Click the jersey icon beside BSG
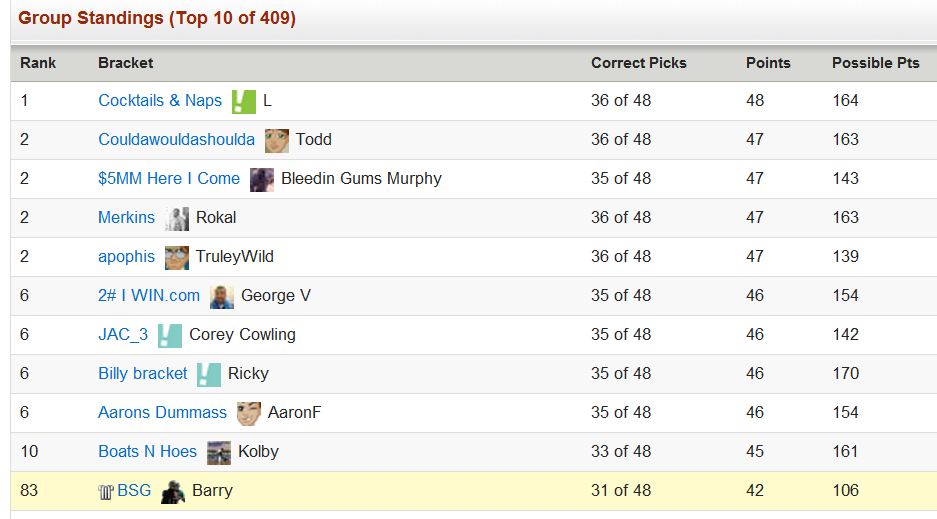The height and width of the screenshot is (519, 937). click(106, 492)
